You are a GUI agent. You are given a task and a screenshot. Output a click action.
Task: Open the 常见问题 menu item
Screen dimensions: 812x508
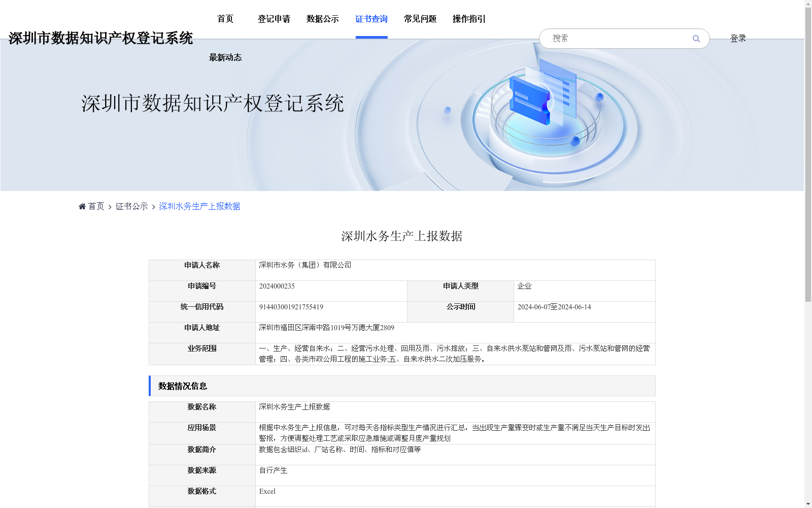420,19
